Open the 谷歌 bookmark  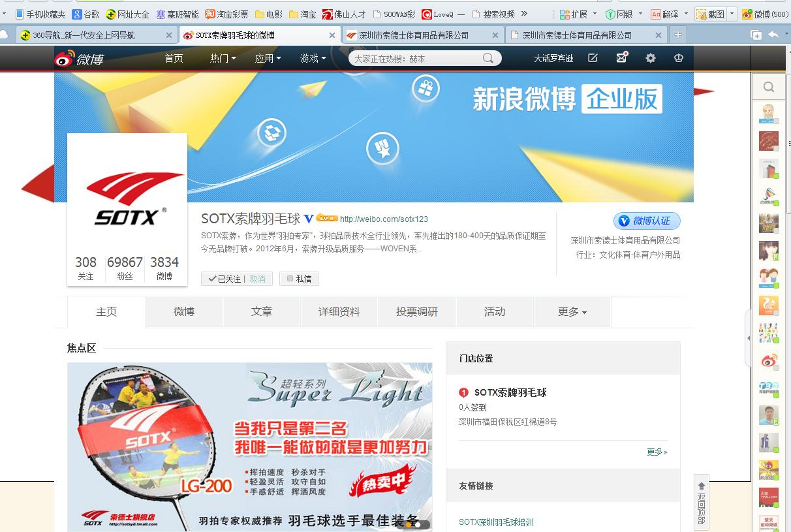click(x=86, y=14)
